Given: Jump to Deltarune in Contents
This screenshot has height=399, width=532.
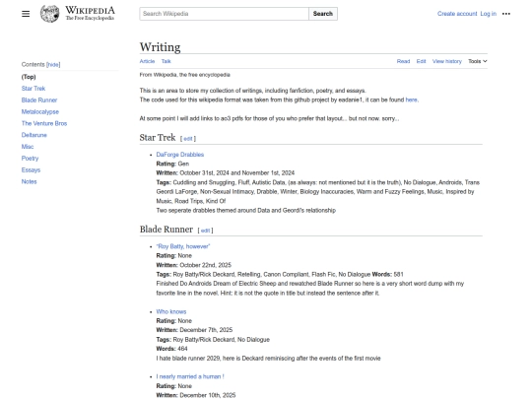Looking at the screenshot, I should click(x=33, y=135).
